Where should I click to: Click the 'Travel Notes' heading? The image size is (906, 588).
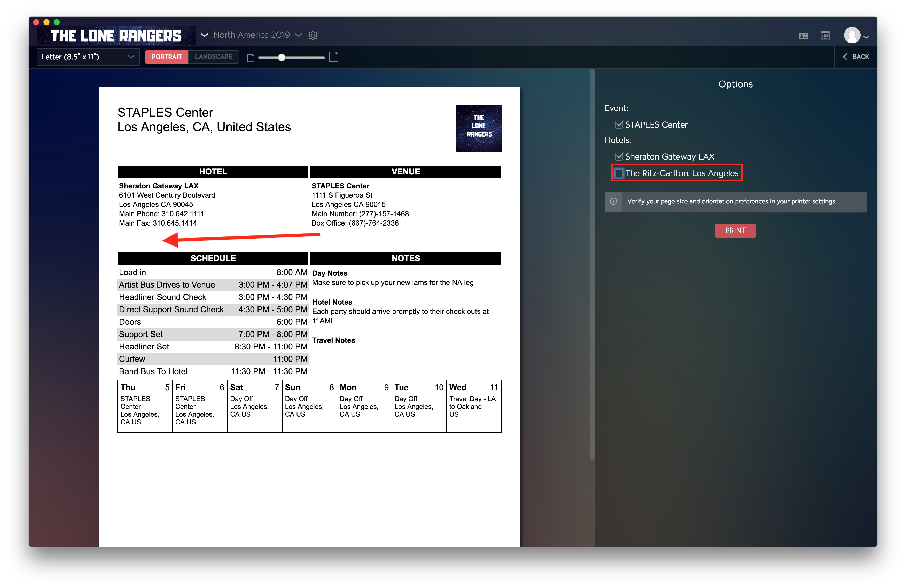333,340
